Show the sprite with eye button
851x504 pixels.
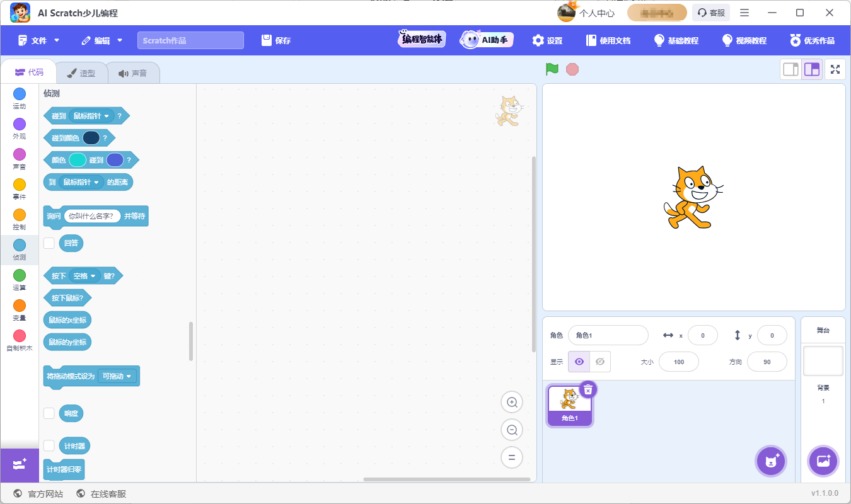point(579,362)
